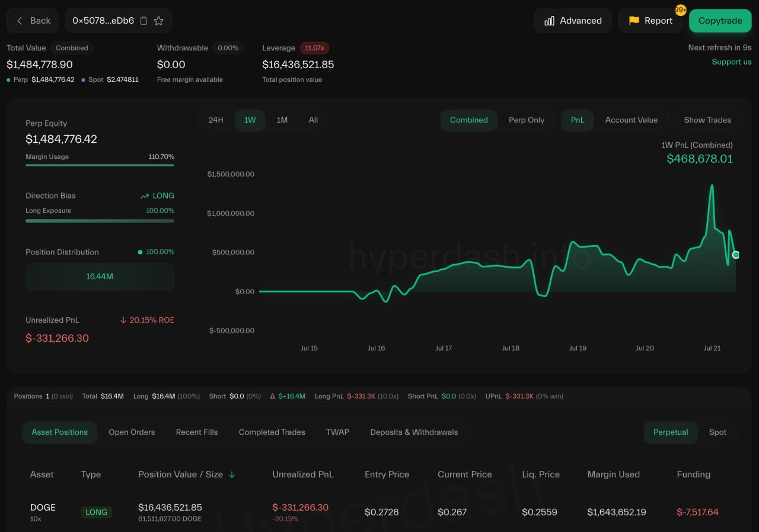
Task: Open the Deposits & Withdrawals tab
Action: tap(414, 432)
